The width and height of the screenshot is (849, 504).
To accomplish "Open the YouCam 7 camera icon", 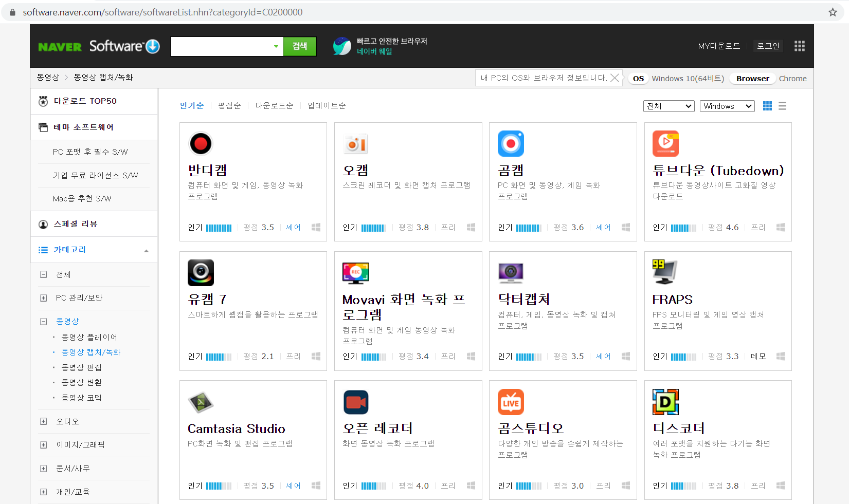I will tap(201, 273).
